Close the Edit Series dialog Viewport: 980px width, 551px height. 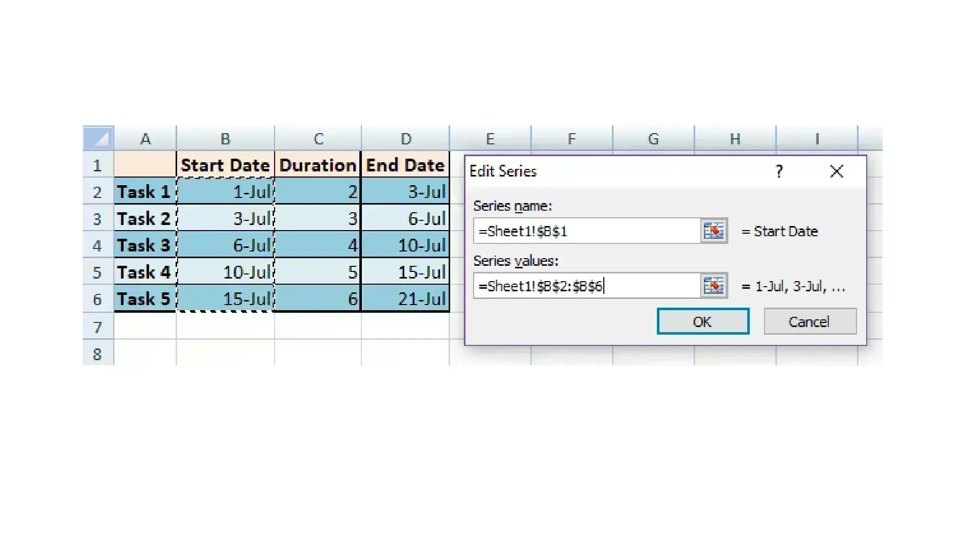(837, 171)
